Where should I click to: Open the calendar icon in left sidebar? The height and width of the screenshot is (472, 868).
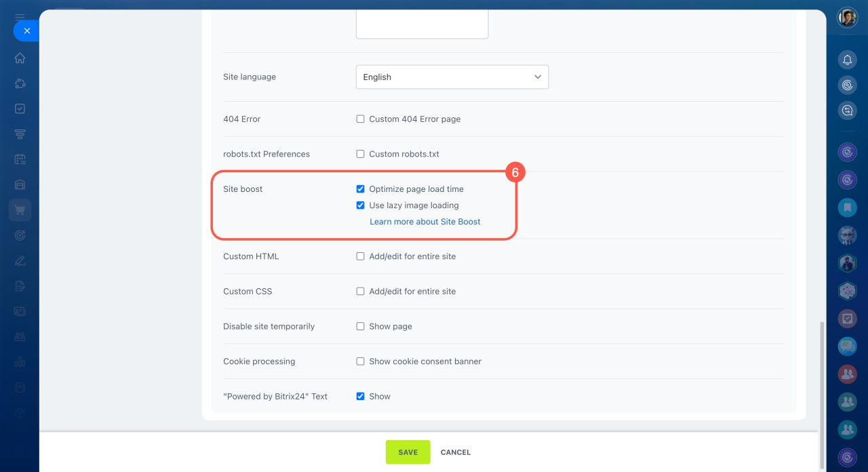click(20, 159)
